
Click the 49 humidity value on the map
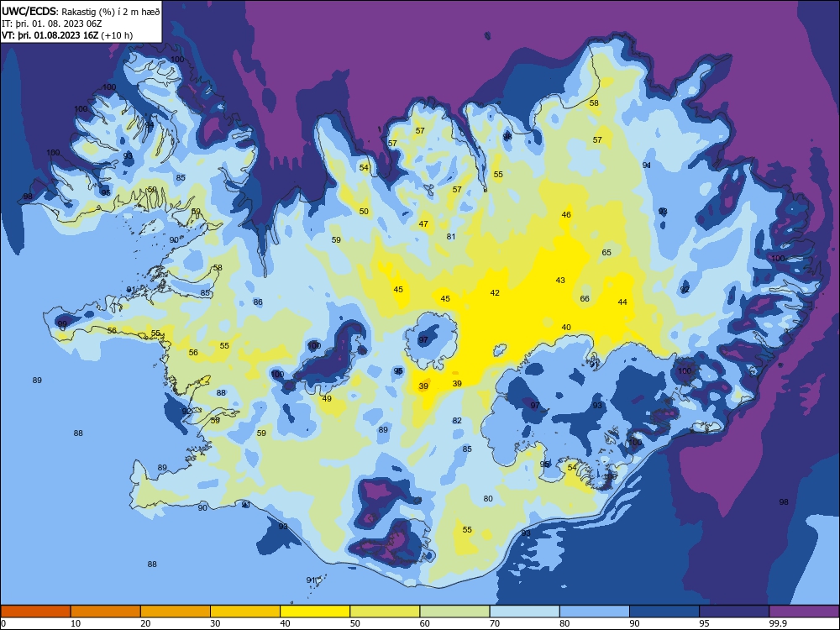click(327, 398)
